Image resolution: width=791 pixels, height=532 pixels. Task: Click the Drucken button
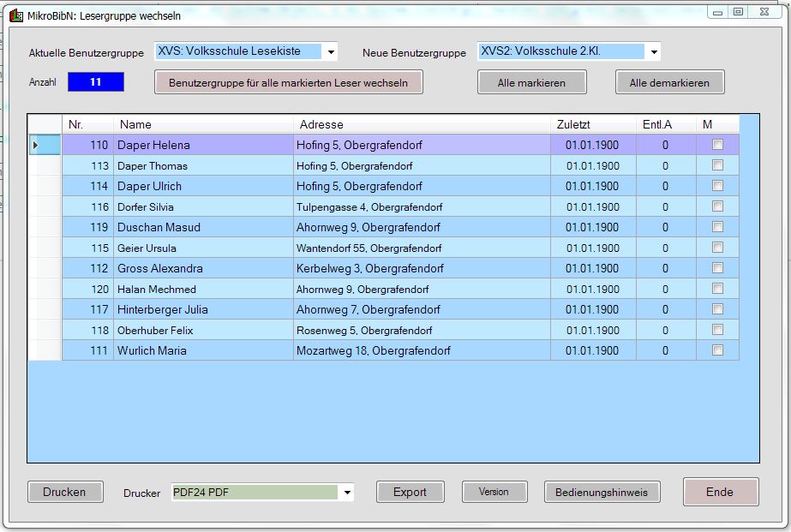65,492
